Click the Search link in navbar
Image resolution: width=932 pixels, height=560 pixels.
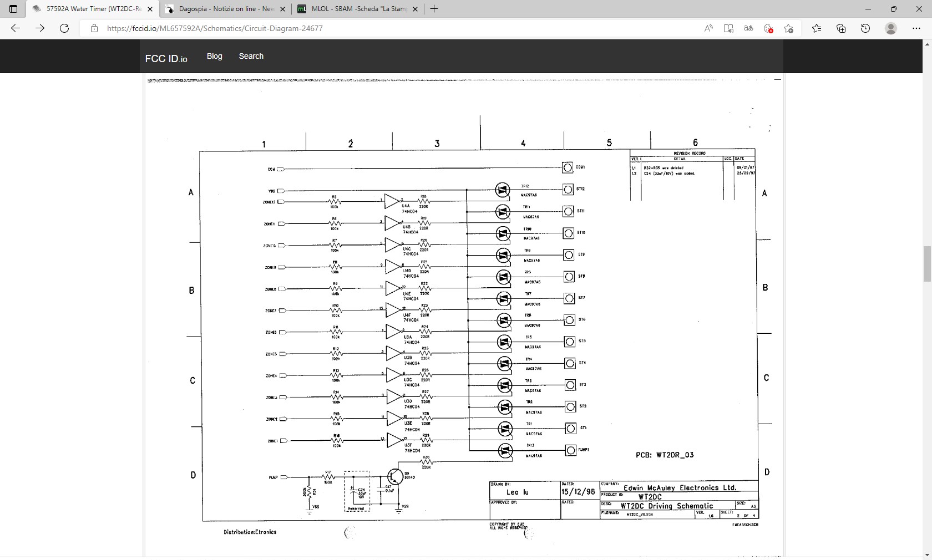pos(251,56)
